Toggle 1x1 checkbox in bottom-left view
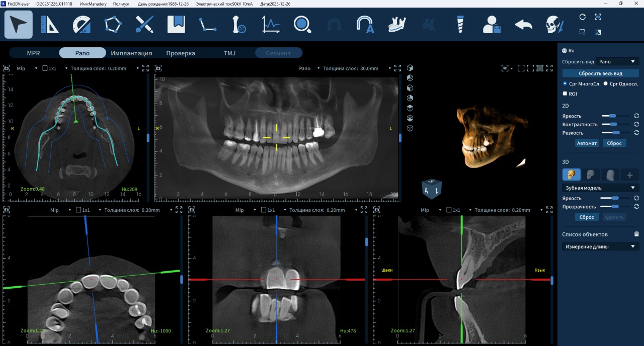Screen dimensions: 644x346 click(x=78, y=210)
